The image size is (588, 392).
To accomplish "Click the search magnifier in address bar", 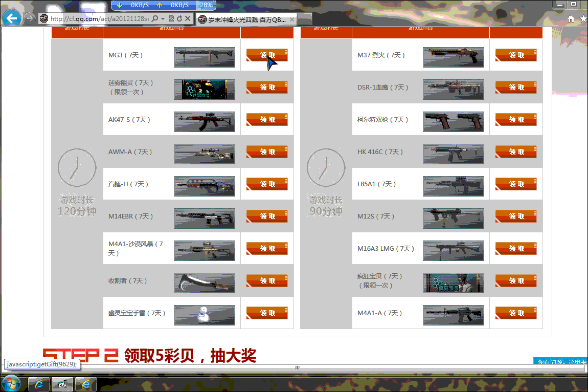I will click(154, 18).
